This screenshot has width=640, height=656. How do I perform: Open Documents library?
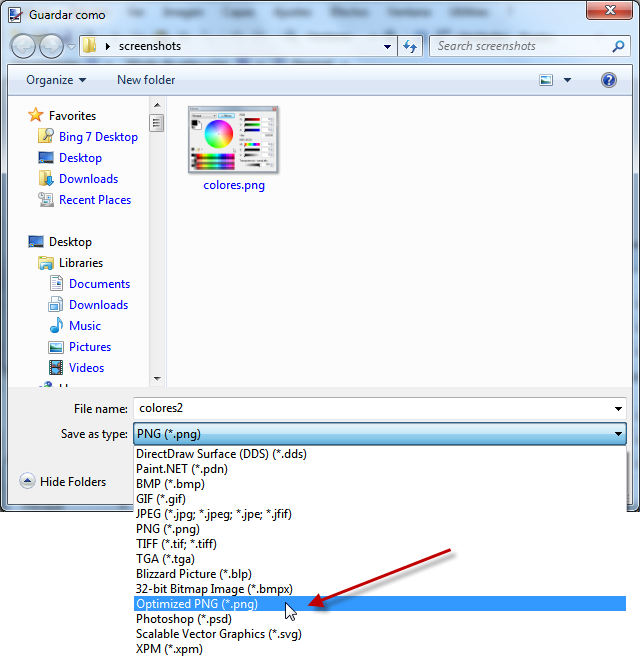(100, 284)
